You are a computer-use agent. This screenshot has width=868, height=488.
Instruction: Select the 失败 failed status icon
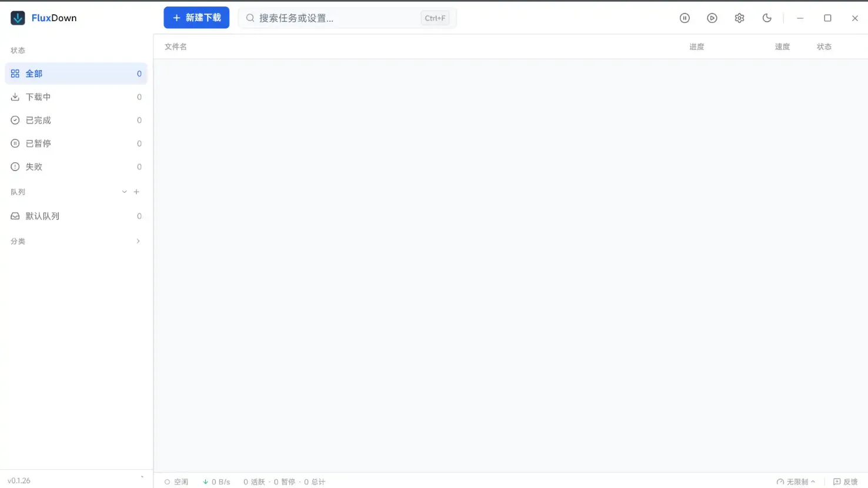pyautogui.click(x=15, y=166)
